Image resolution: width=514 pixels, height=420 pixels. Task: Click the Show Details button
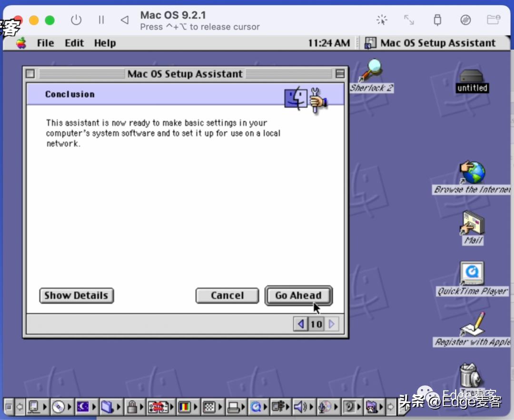(76, 295)
